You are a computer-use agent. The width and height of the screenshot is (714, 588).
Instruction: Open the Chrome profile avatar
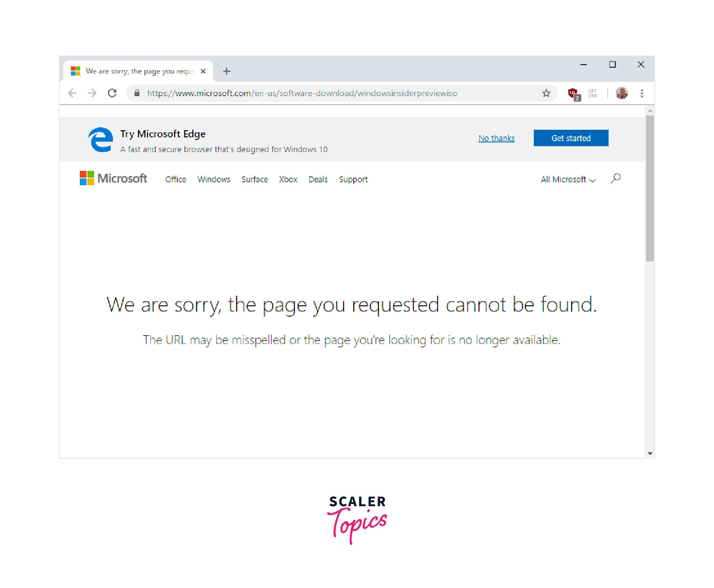(622, 93)
